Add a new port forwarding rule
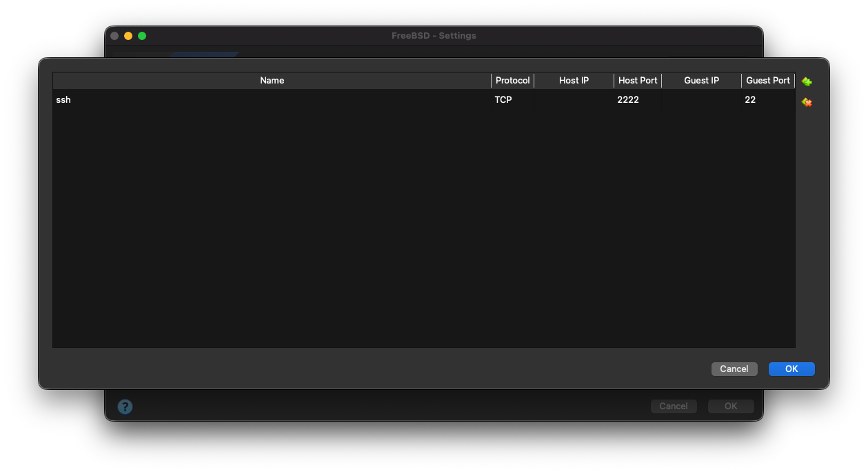The image size is (868, 472). click(806, 81)
